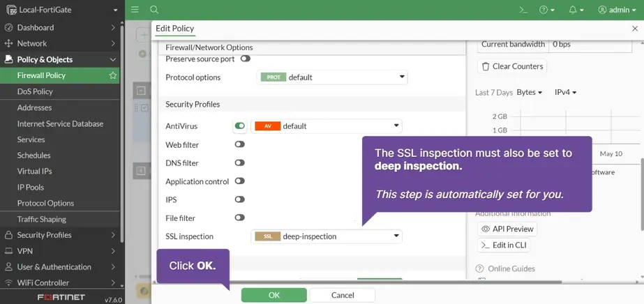644x304 pixels.
Task: Expand the Network menu chevron
Action: coord(113,43)
